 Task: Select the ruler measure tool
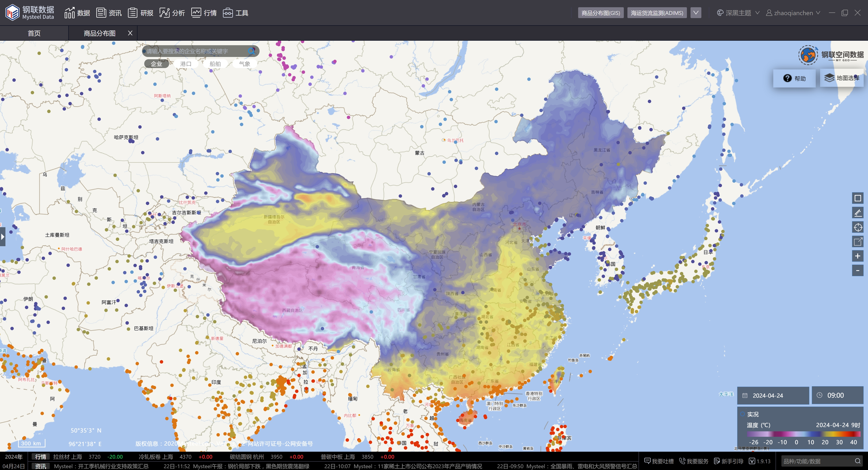858,213
